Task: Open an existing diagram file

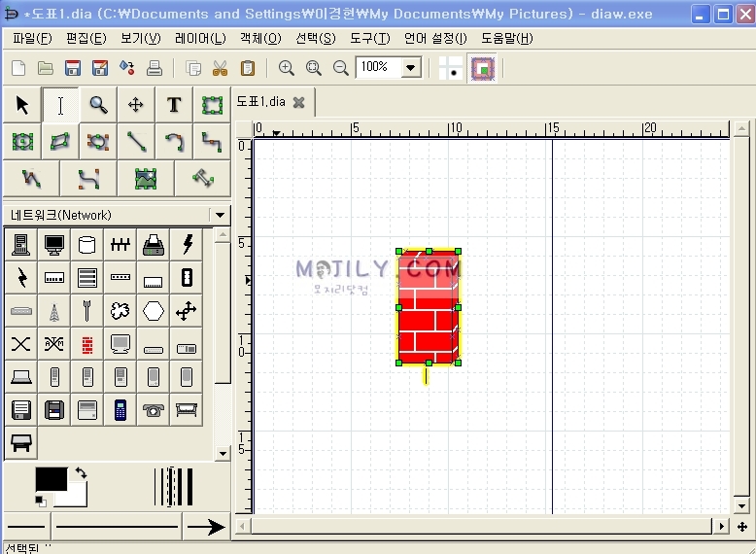Action: [46, 68]
